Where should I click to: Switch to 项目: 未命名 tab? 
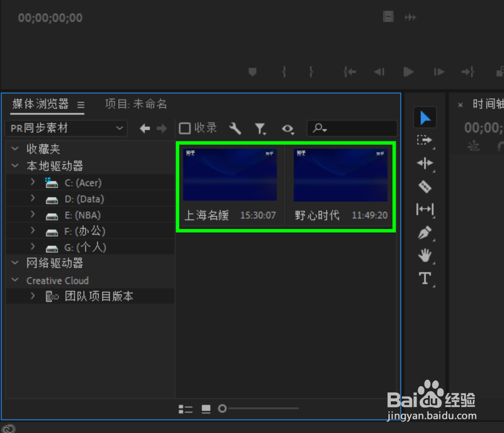(136, 104)
